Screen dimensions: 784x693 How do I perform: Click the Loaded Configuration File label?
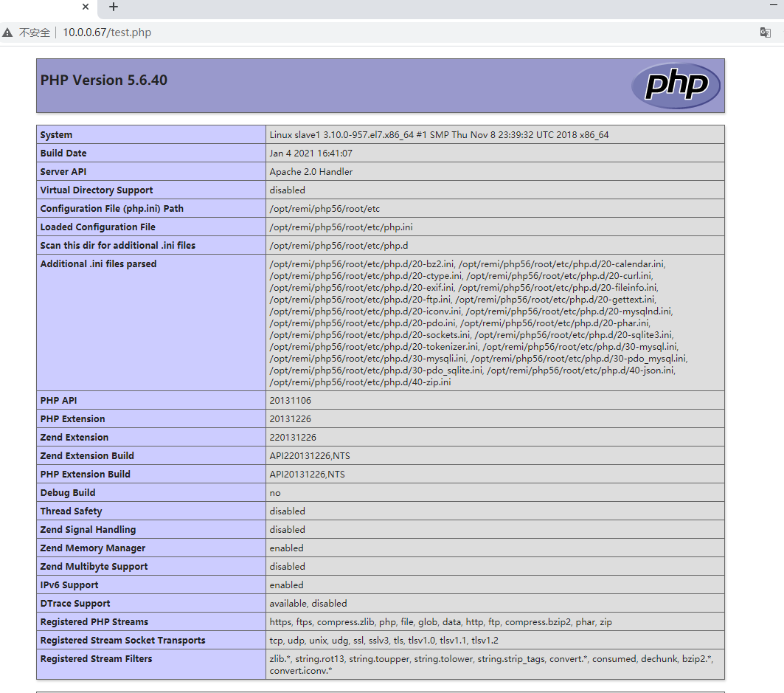point(98,227)
